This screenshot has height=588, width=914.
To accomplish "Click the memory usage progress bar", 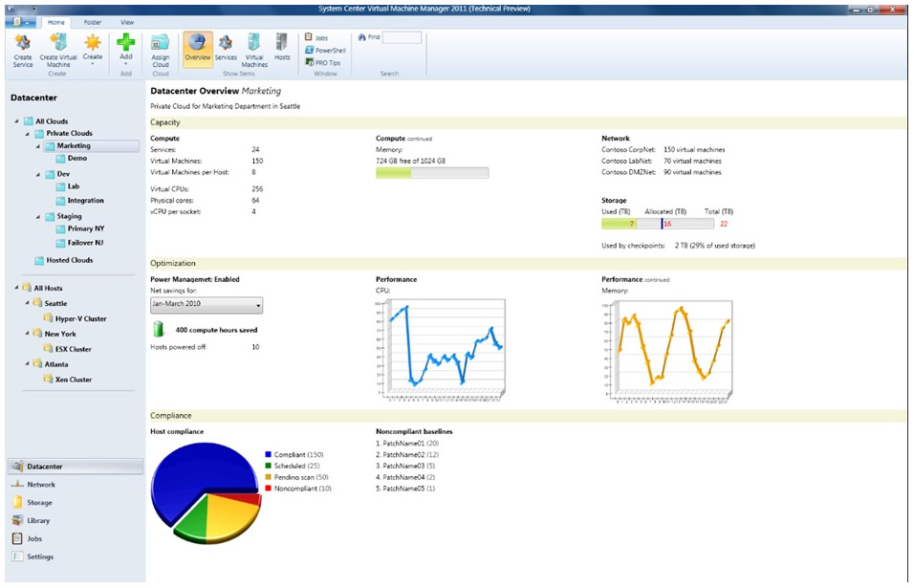I will pyautogui.click(x=432, y=172).
